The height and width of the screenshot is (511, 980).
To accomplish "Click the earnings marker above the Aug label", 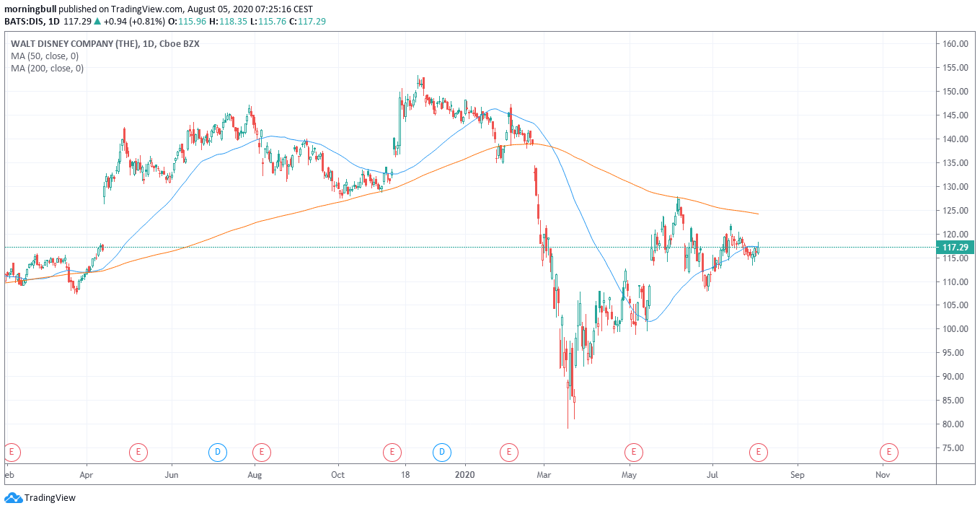I will pos(261,453).
